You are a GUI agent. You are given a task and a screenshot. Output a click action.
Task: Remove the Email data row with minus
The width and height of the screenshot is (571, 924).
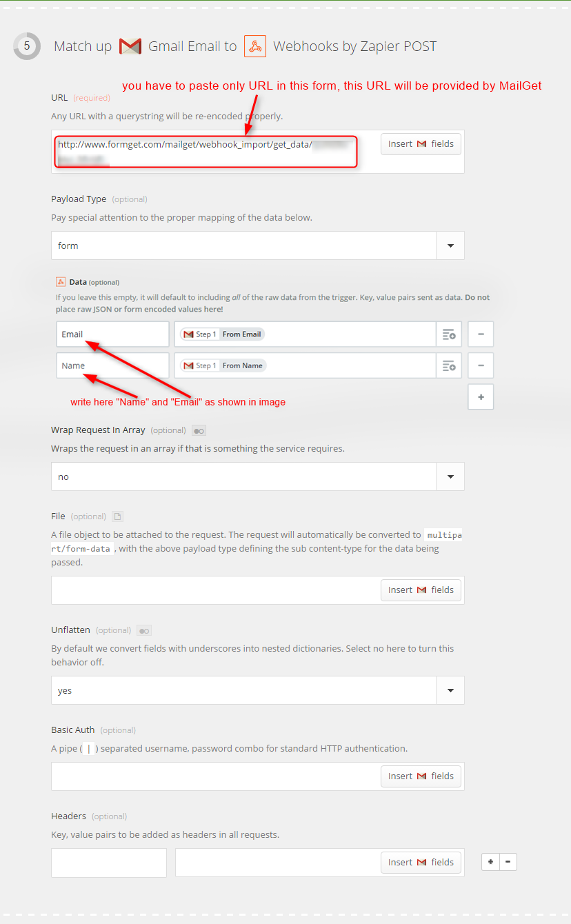tap(481, 334)
